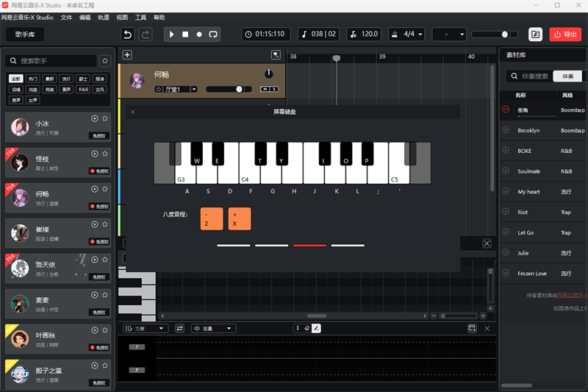
Task: Start playback with the play button
Action: click(171, 35)
